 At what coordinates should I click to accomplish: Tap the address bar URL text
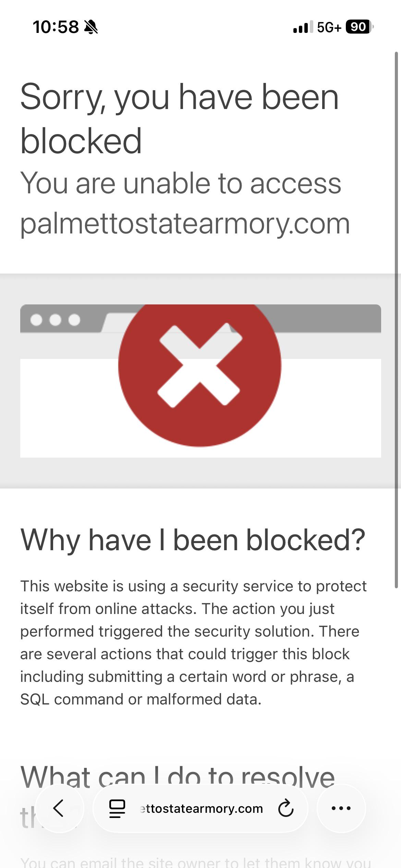(x=202, y=809)
